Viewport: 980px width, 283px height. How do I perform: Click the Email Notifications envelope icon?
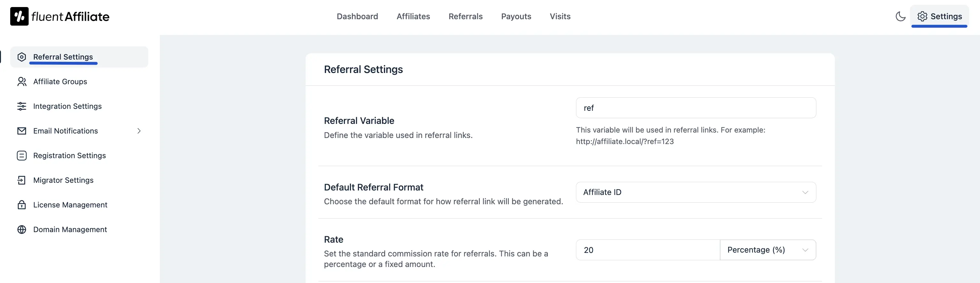click(x=22, y=131)
